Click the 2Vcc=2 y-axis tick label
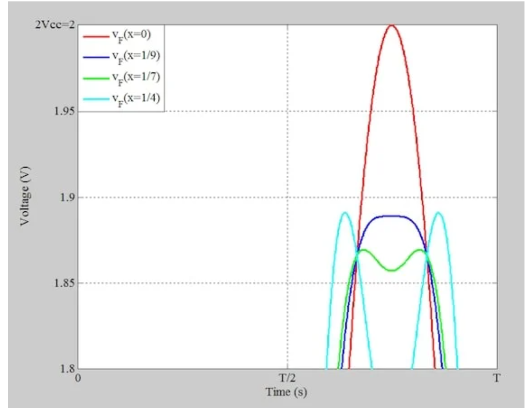Viewport: 532px width, 411px height. [55, 25]
